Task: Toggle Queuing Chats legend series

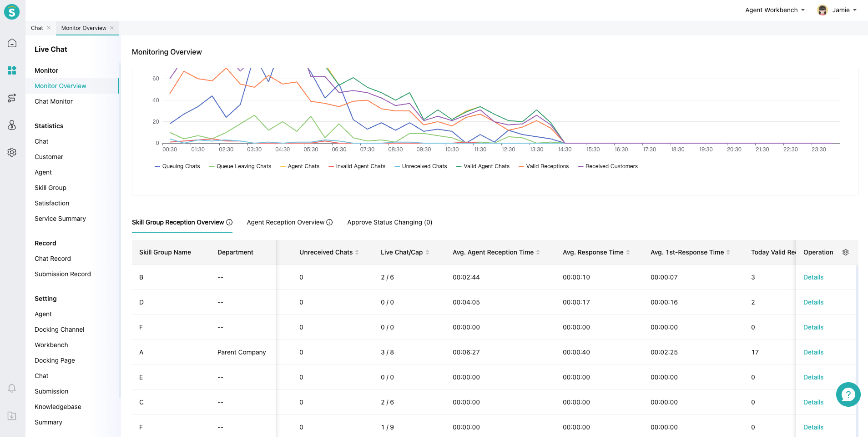Action: point(177,166)
